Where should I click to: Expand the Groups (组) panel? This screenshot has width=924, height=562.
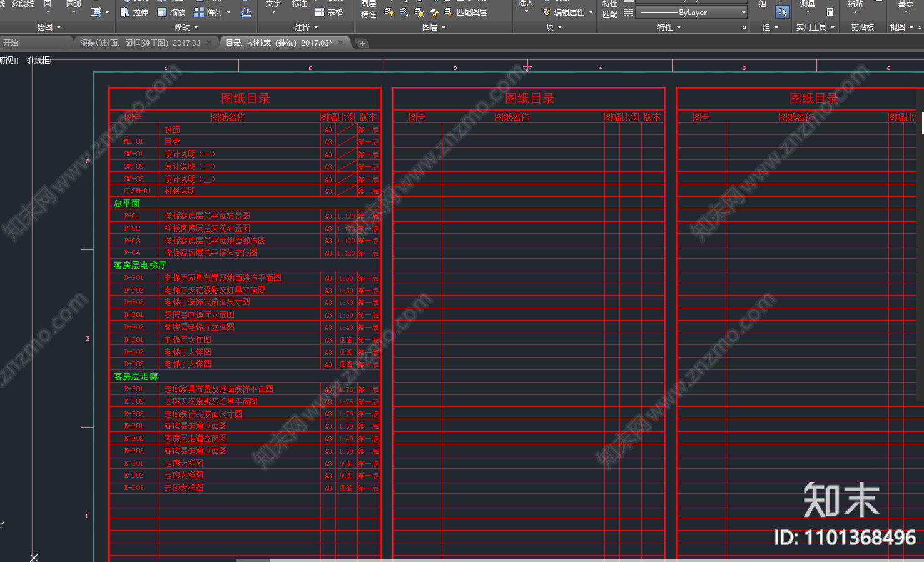(x=771, y=28)
